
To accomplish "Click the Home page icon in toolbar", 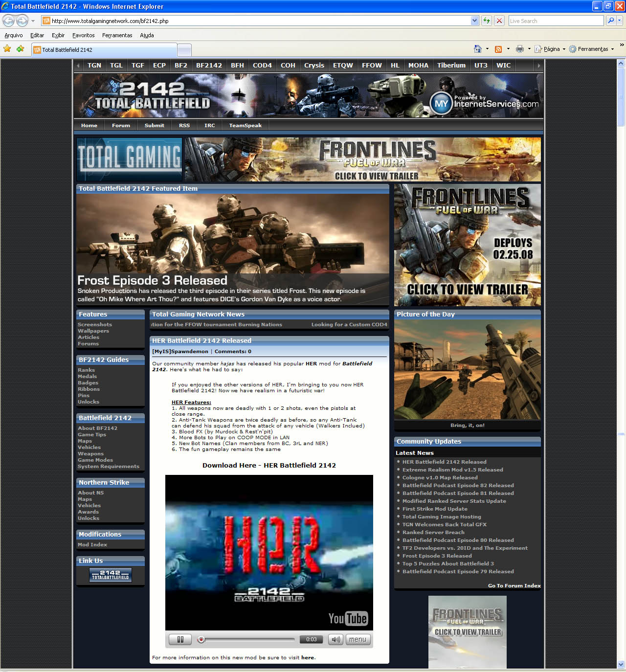I will coord(478,49).
